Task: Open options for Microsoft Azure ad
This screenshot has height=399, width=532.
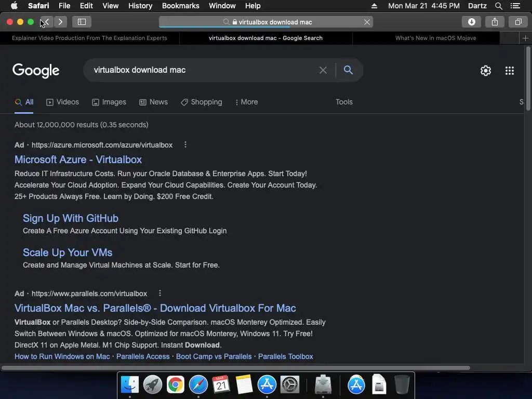Action: pyautogui.click(x=185, y=144)
